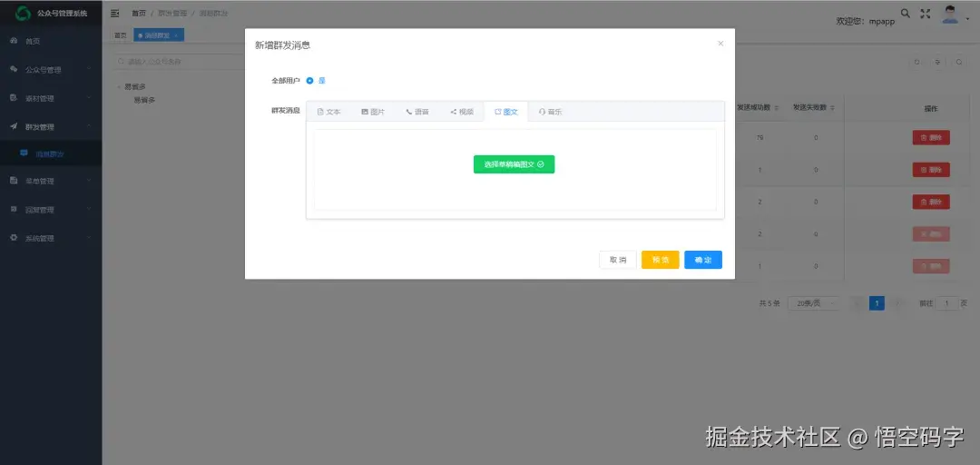980x465 pixels.
Task: Delete the row with 79 successes
Action: (931, 138)
